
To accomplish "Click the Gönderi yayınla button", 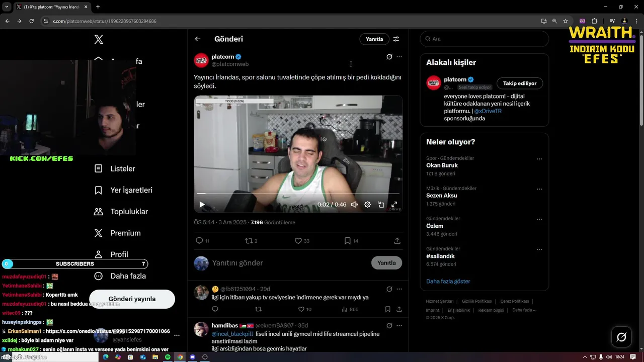I will (x=132, y=299).
